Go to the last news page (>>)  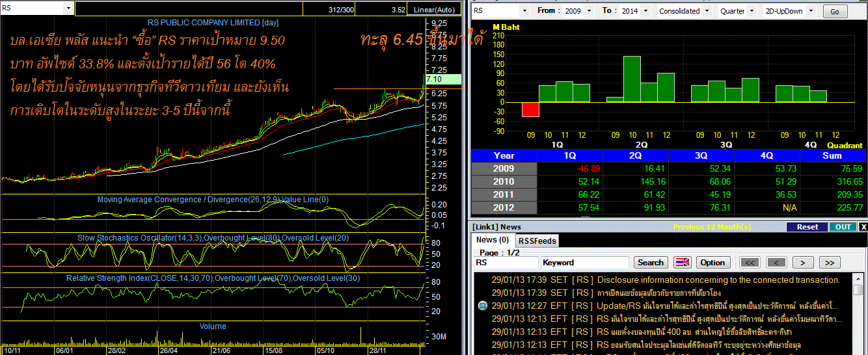(829, 263)
